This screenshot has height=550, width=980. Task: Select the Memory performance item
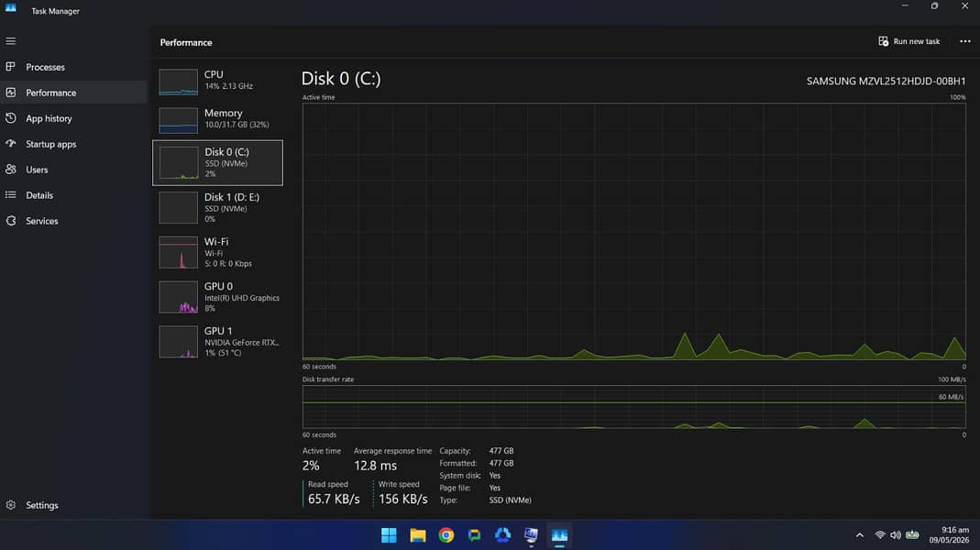[217, 119]
